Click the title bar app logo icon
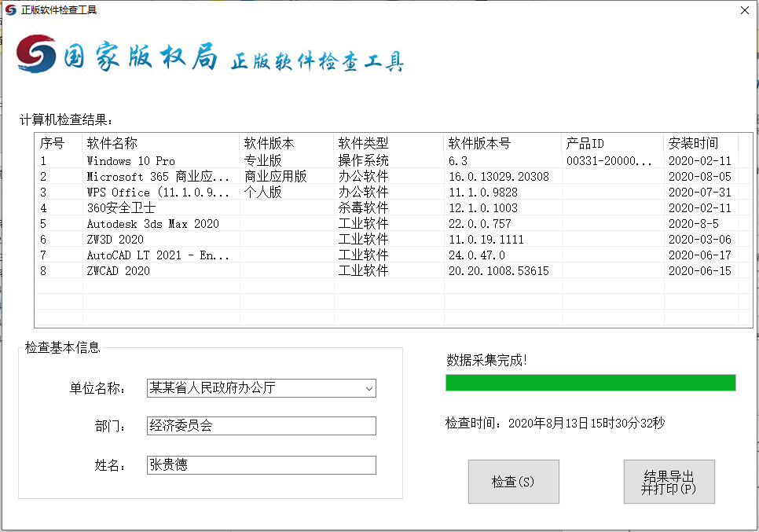Screen dimensions: 759x532 [x=10, y=10]
